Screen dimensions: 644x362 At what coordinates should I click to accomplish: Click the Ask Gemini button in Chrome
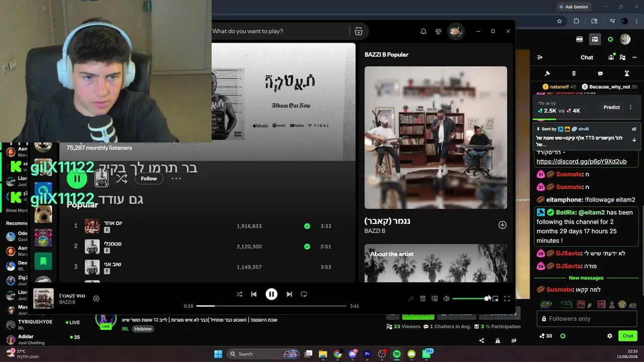tap(573, 7)
